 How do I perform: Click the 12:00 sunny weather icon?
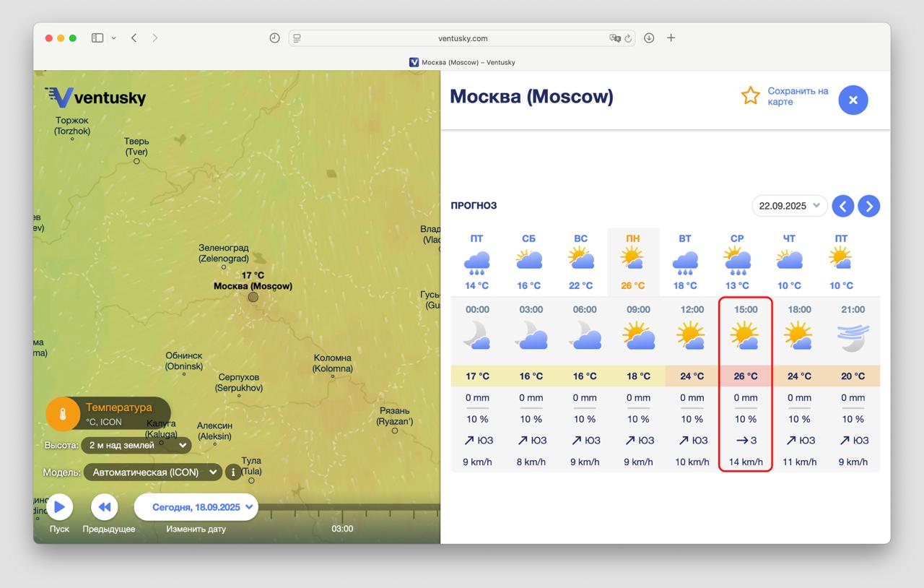coord(692,337)
